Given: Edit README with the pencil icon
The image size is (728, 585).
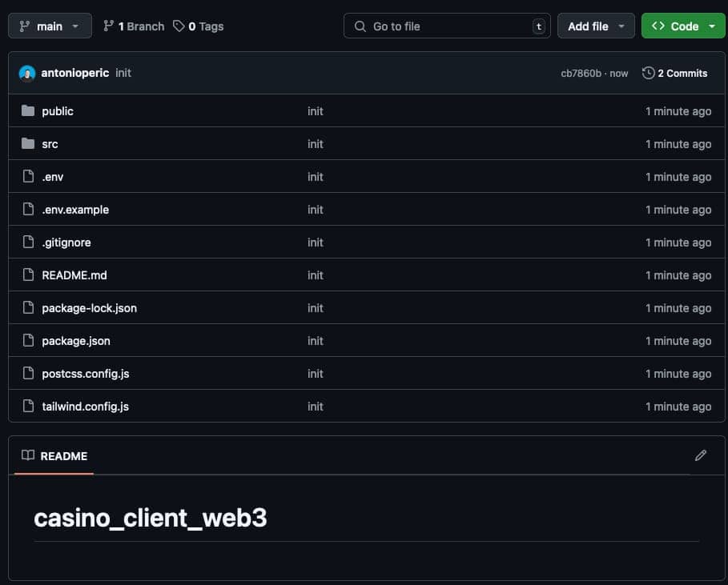Looking at the screenshot, I should pyautogui.click(x=701, y=455).
